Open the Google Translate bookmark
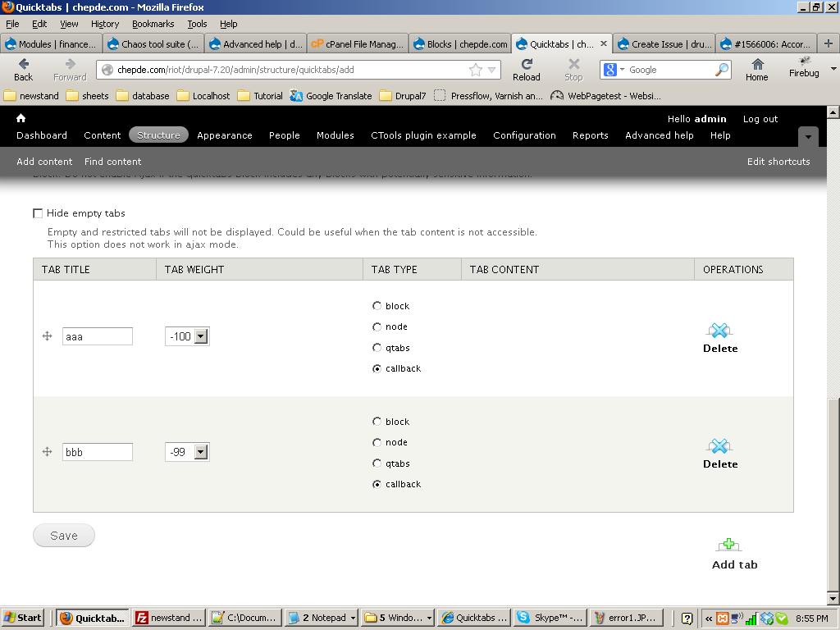Viewport: 840px width, 630px height. [x=331, y=96]
